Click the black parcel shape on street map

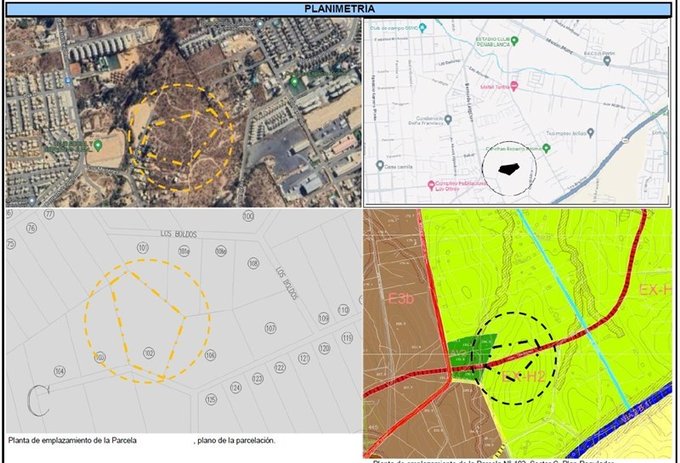[508, 166]
